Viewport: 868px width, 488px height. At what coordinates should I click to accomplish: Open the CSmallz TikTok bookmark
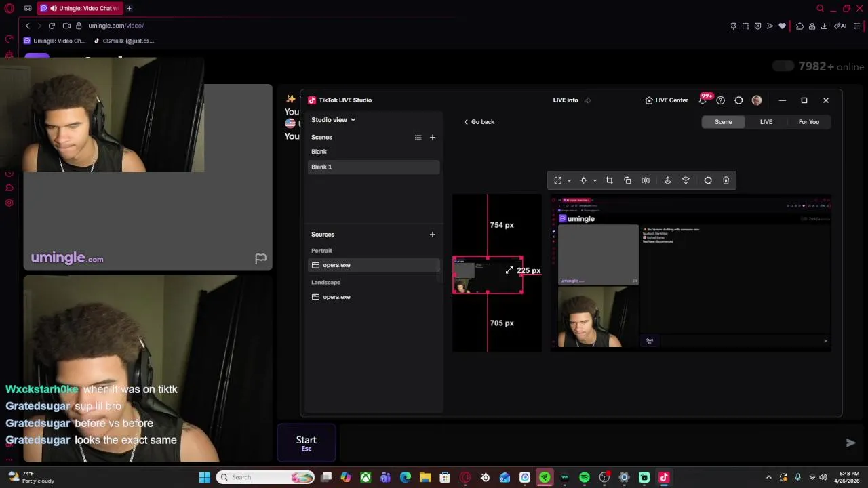coord(124,41)
